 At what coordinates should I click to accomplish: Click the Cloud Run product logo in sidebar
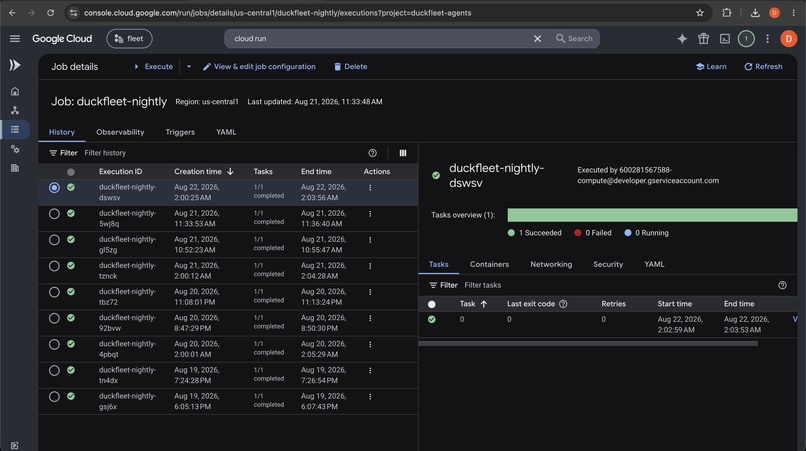click(x=15, y=65)
